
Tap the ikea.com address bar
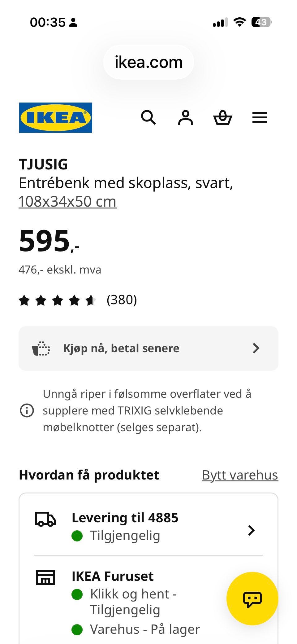coord(148,62)
